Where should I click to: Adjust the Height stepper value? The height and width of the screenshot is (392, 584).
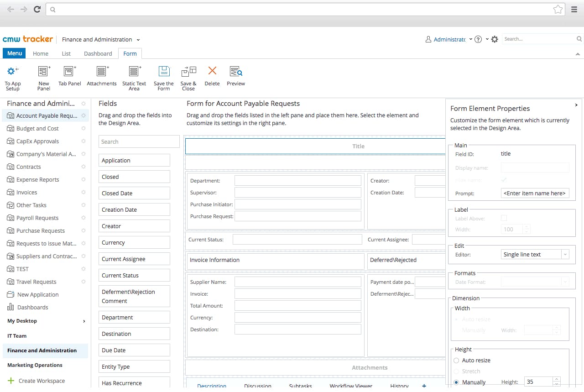coord(556,382)
